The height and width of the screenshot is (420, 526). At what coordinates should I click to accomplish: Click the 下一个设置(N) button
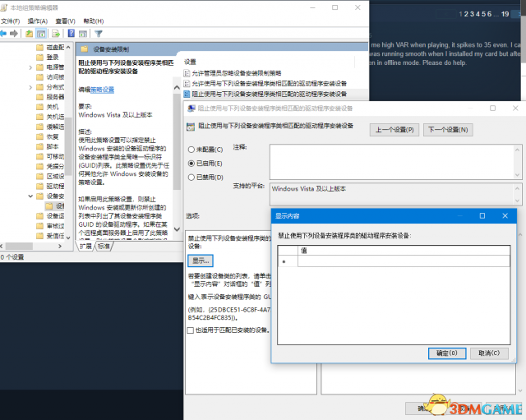pyautogui.click(x=448, y=130)
